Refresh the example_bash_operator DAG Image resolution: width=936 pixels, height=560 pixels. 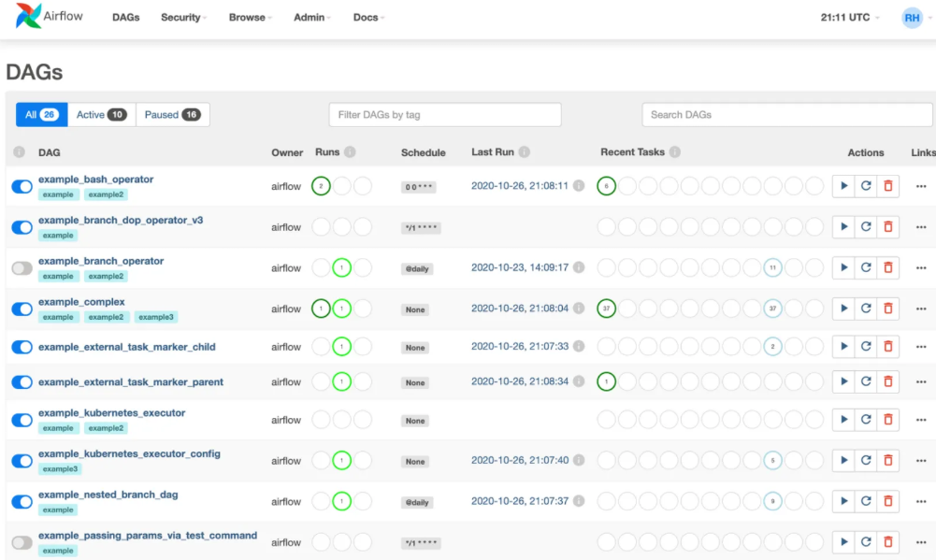click(866, 186)
